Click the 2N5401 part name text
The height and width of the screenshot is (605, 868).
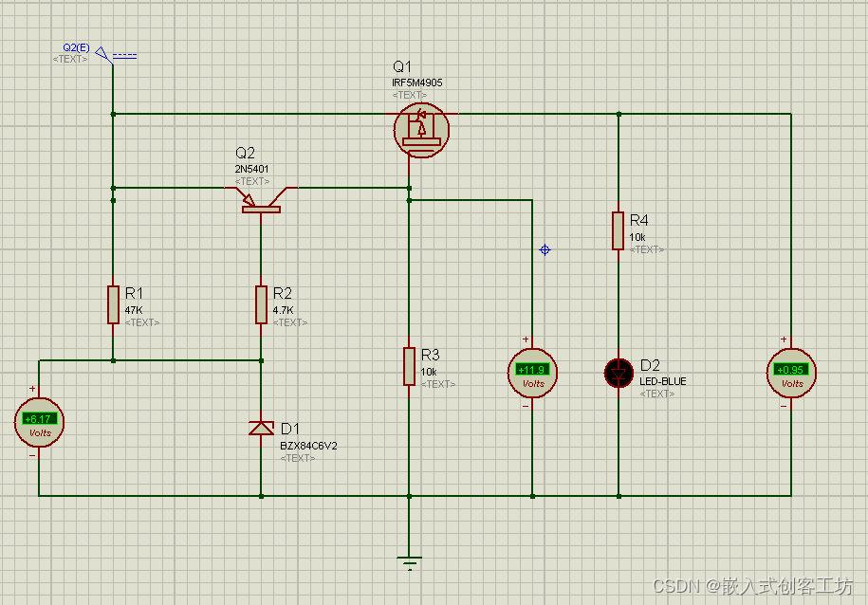252,169
